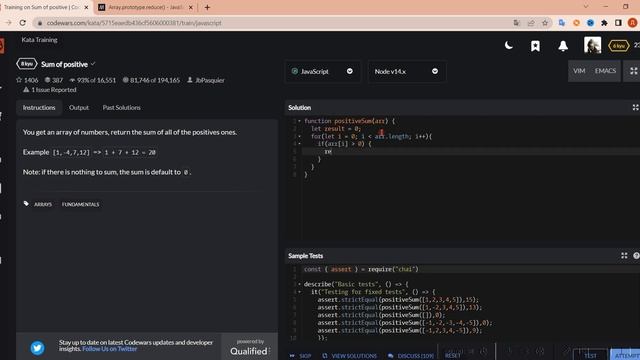
Task: Bookmark this page with the star icon
Action: click(544, 23)
